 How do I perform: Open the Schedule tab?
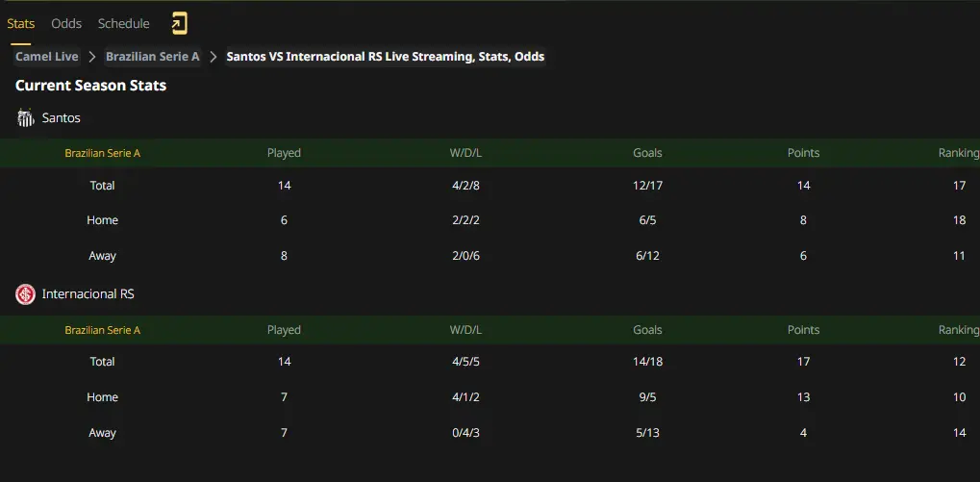point(124,24)
